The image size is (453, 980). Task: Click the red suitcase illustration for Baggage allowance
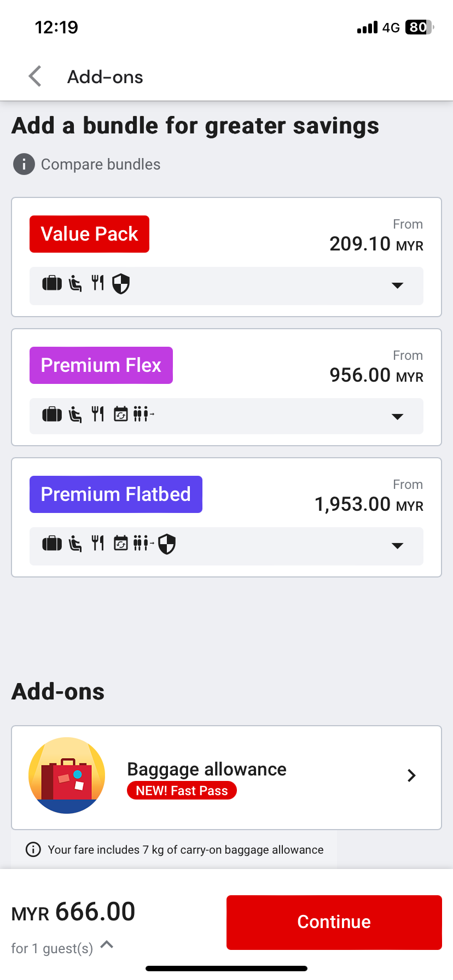click(x=66, y=775)
